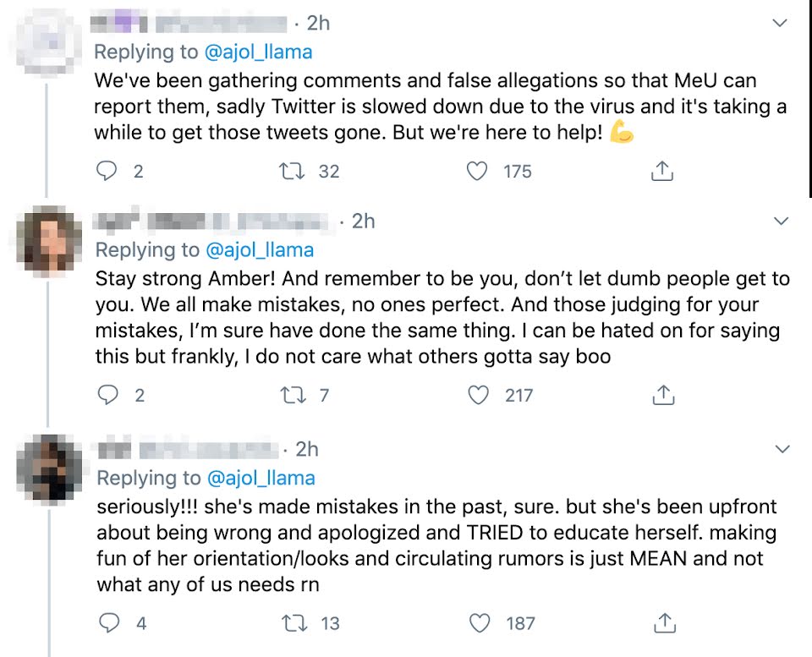Expand the chevron menu on second tweet
The width and height of the screenshot is (812, 657).
[782, 222]
